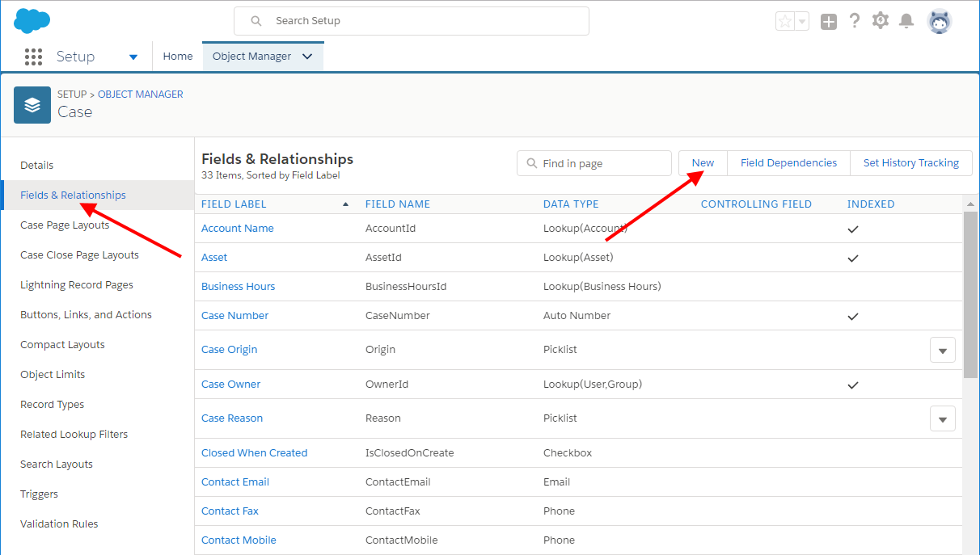Click the Salesforce cloud logo
The height and width of the screenshot is (555, 980).
click(32, 21)
